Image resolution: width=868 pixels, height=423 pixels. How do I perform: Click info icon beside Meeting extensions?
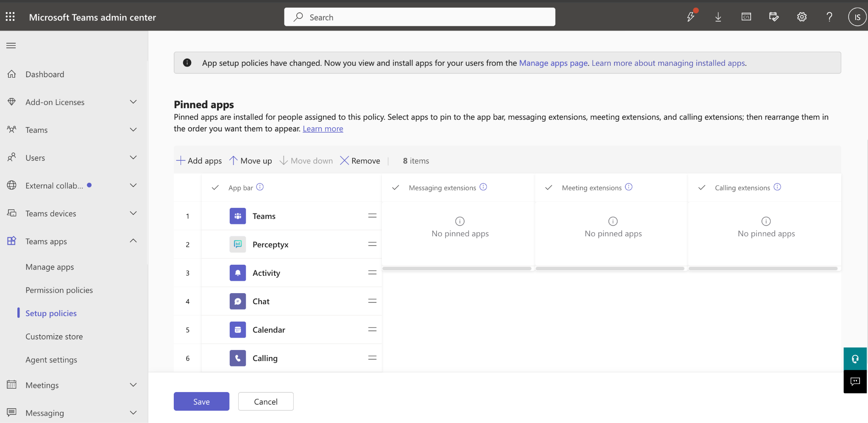point(629,187)
